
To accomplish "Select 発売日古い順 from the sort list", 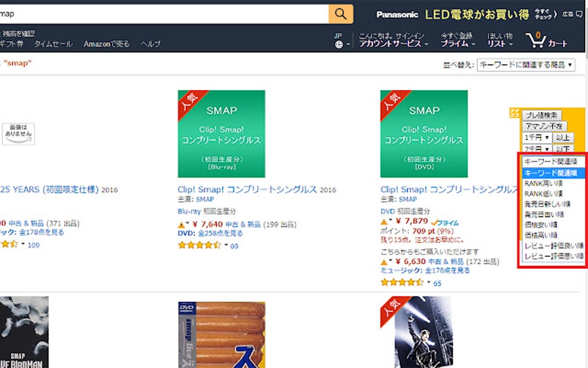I will tap(553, 215).
